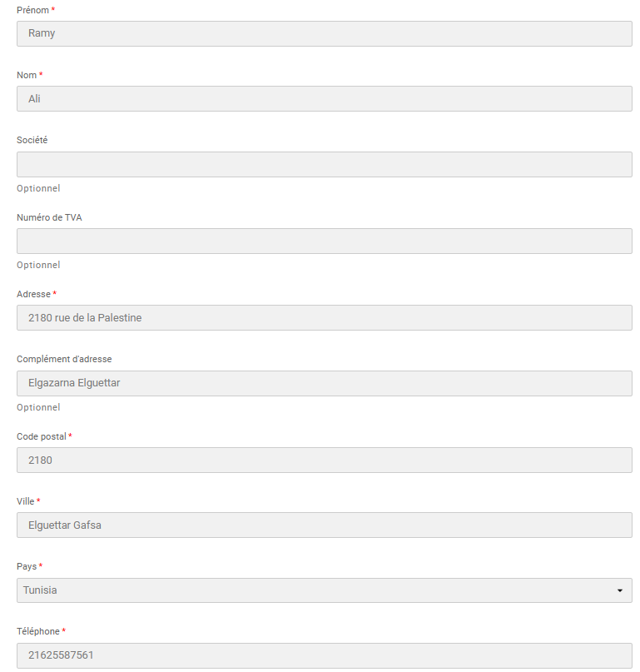Click the Complément d'adresse label
Image resolution: width=640 pixels, height=672 pixels.
(x=64, y=359)
